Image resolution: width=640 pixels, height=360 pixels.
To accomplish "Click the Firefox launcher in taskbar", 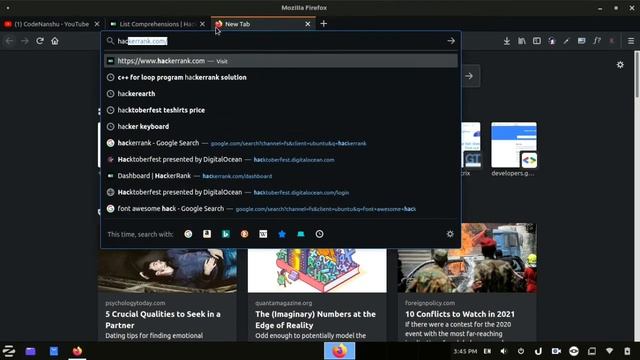I will [77, 351].
